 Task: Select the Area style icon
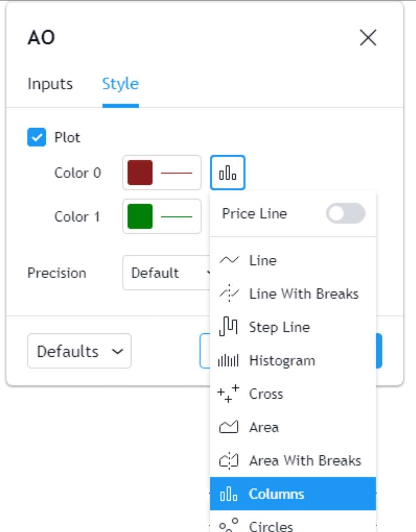[228, 427]
